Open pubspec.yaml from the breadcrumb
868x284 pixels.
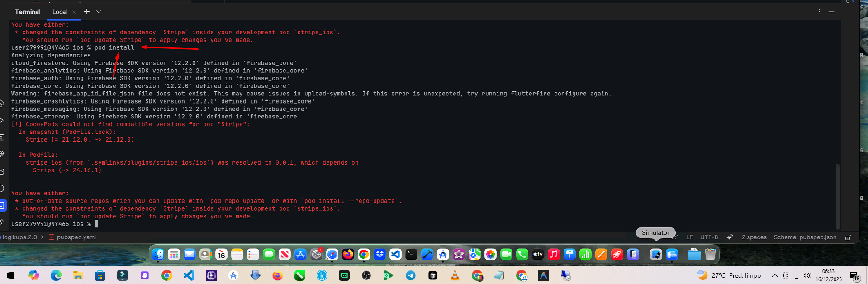[76, 237]
